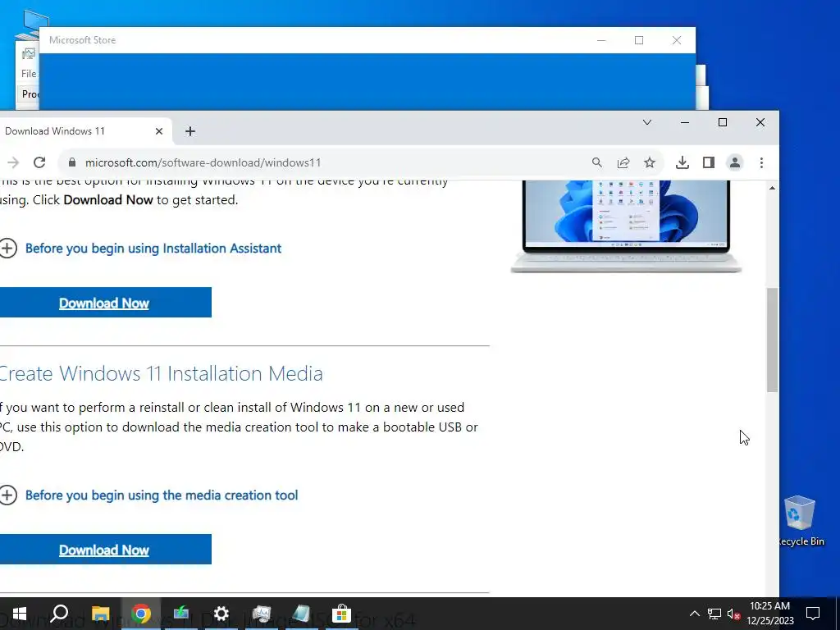Click the Create Windows 11 Installation Media heading
840x630 pixels.
[x=161, y=373]
